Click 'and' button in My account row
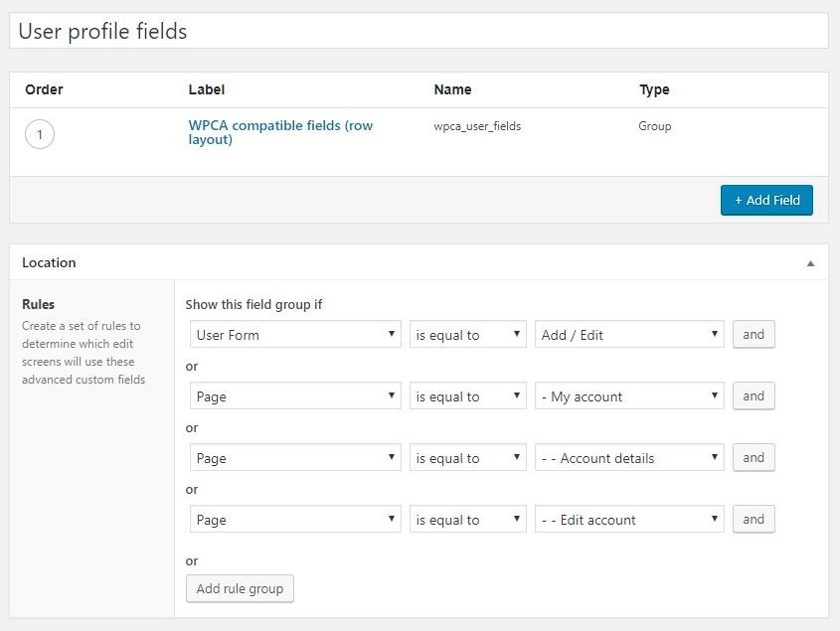The width and height of the screenshot is (840, 631). coord(754,395)
